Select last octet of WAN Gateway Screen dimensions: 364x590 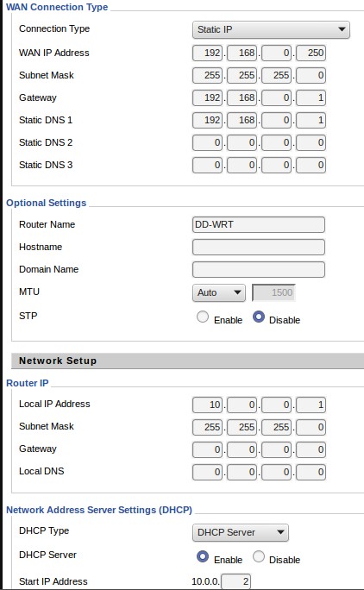311,97
